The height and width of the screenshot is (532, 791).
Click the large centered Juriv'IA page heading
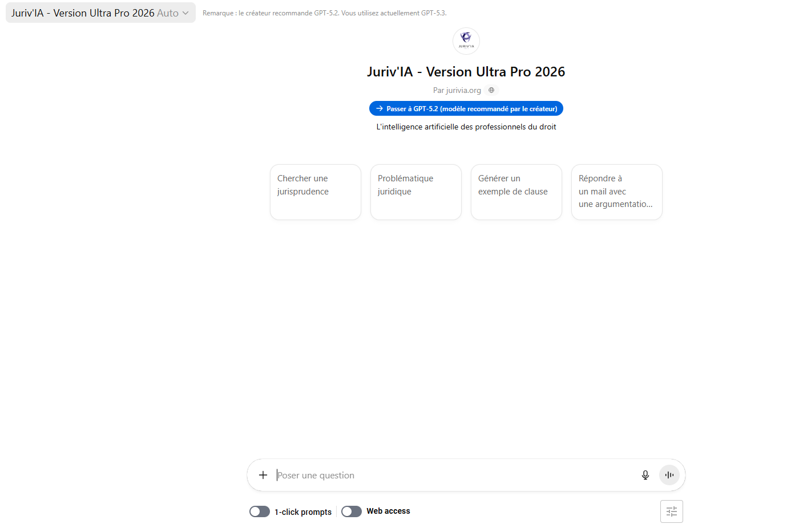click(466, 72)
